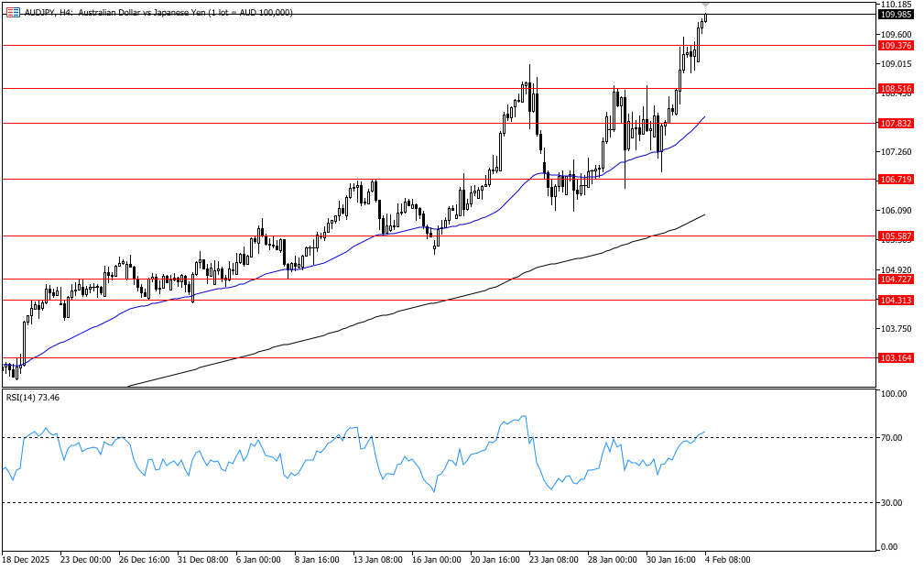This screenshot has height=570, width=924.
Task: Select the 109.376 red price level label
Action: [x=894, y=46]
